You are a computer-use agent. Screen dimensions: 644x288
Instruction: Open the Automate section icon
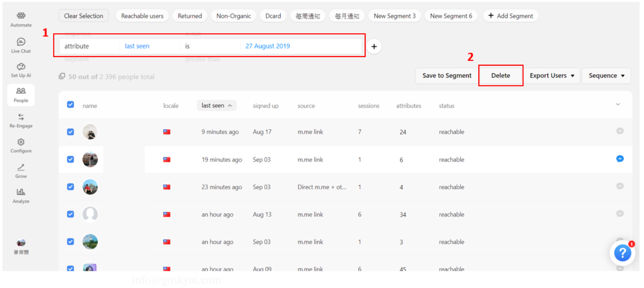pos(21,16)
